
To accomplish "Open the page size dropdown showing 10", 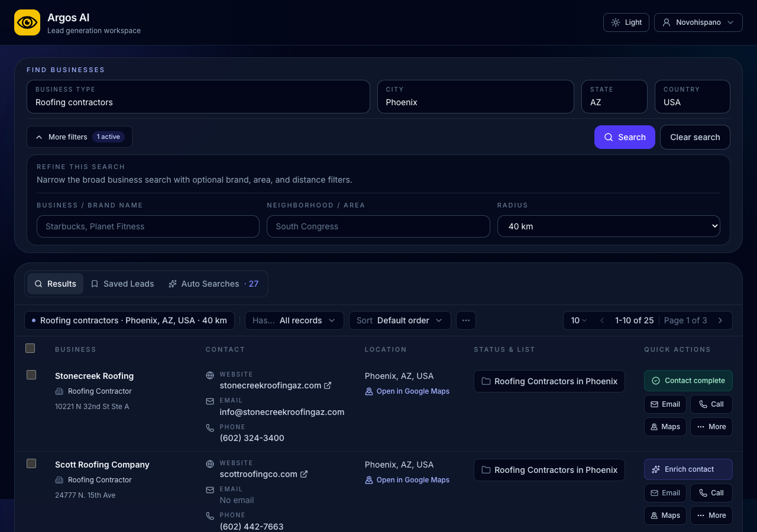I will (x=578, y=320).
